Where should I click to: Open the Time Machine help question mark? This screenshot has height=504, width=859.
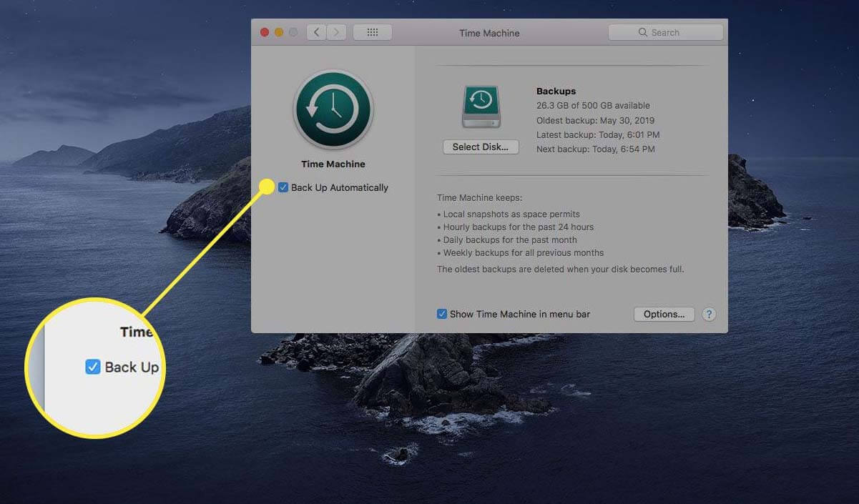point(709,314)
